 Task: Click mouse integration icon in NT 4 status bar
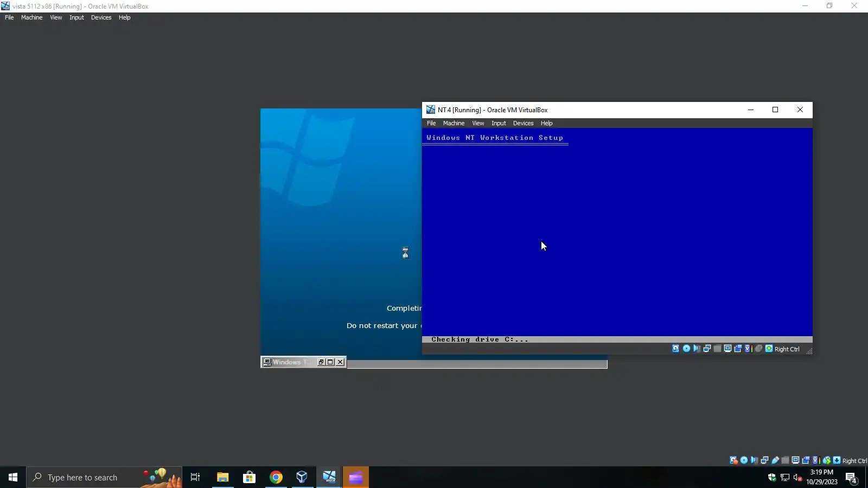759,349
